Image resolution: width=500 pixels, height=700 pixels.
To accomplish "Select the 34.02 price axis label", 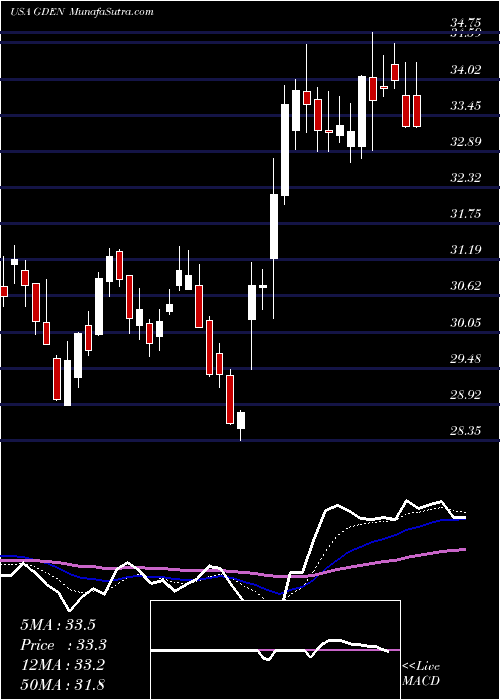I will tap(465, 70).
